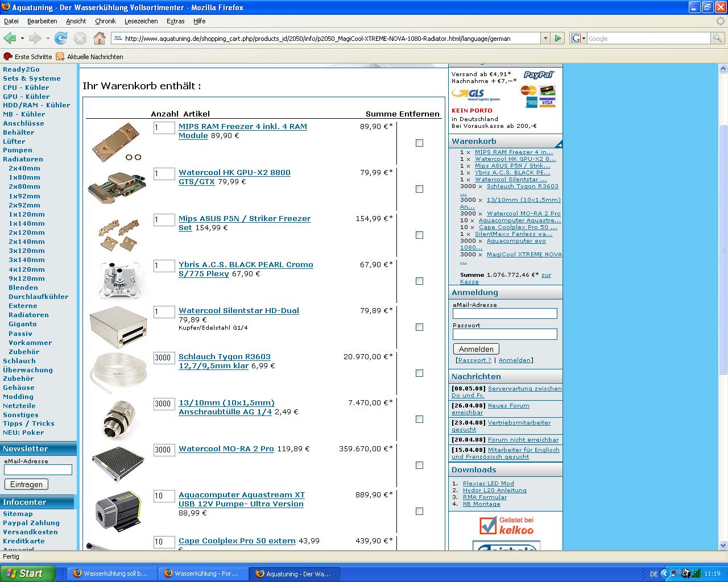728x582 pixels.
Task: Click the PayPal logo
Action: pos(539,74)
